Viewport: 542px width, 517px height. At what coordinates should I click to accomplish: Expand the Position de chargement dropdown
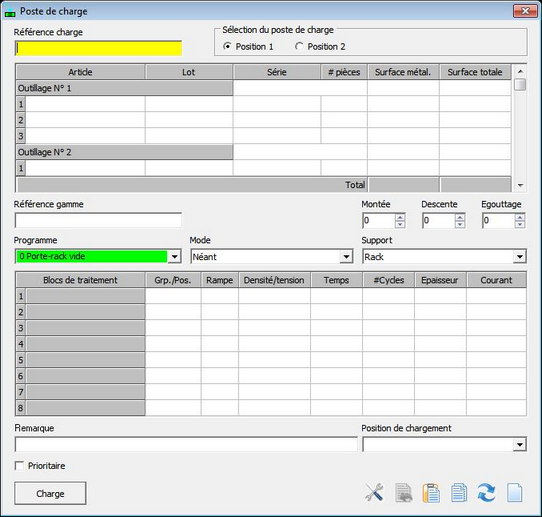click(520, 444)
